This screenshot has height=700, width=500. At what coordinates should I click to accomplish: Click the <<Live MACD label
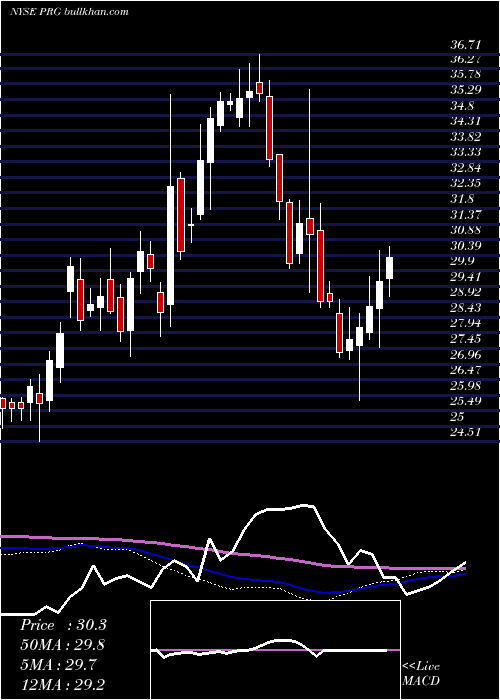coord(421,673)
